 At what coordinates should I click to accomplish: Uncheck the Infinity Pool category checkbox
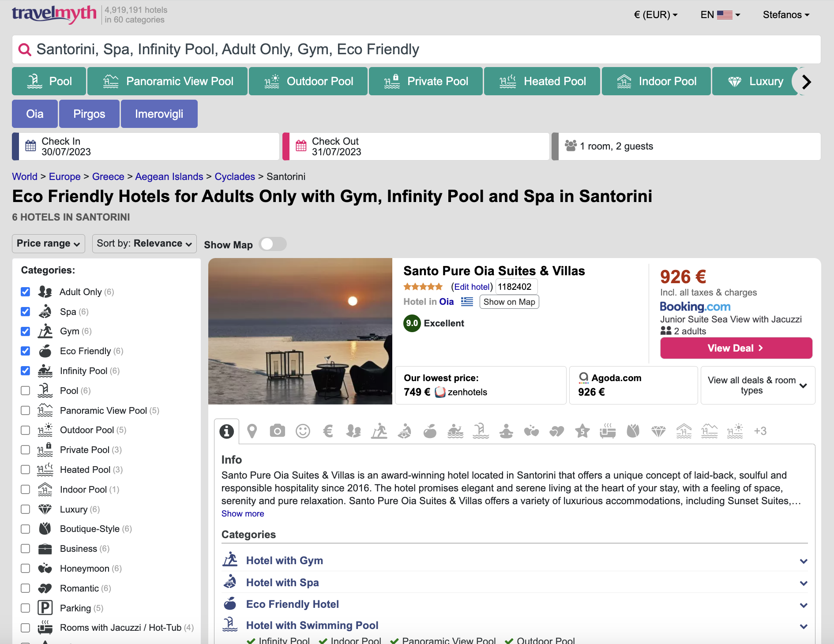(26, 371)
